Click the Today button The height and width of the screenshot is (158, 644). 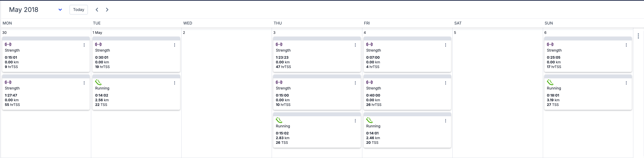click(x=79, y=10)
